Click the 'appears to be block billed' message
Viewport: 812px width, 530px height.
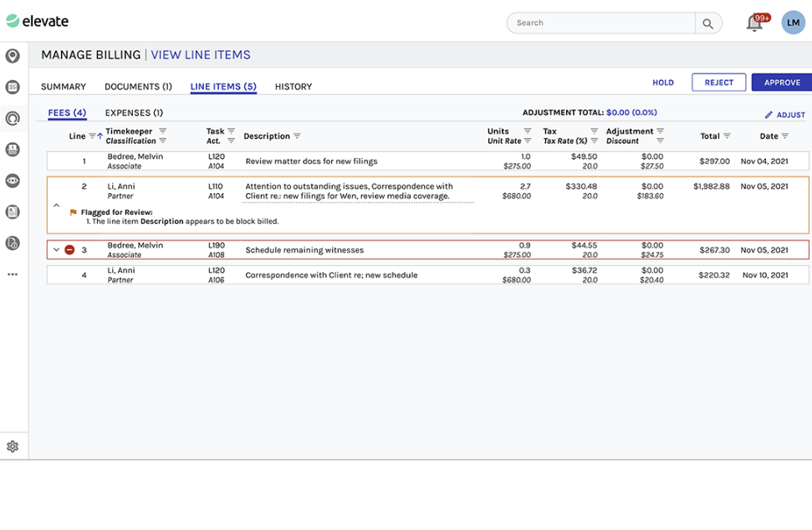coord(232,222)
